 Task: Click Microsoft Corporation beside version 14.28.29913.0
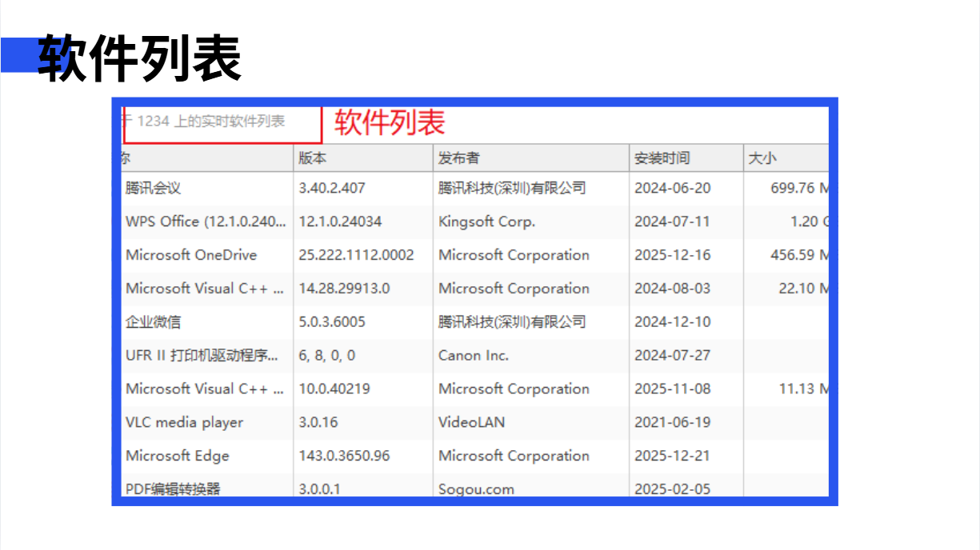pos(514,289)
